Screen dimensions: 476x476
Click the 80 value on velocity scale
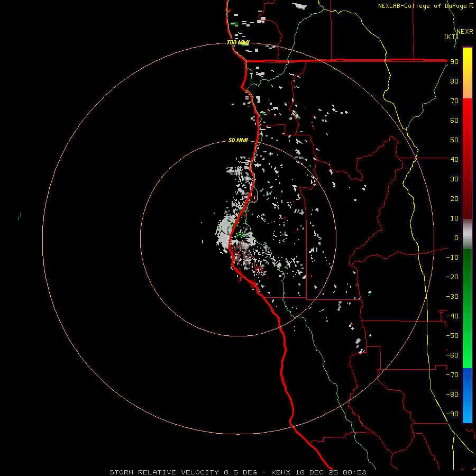454,81
